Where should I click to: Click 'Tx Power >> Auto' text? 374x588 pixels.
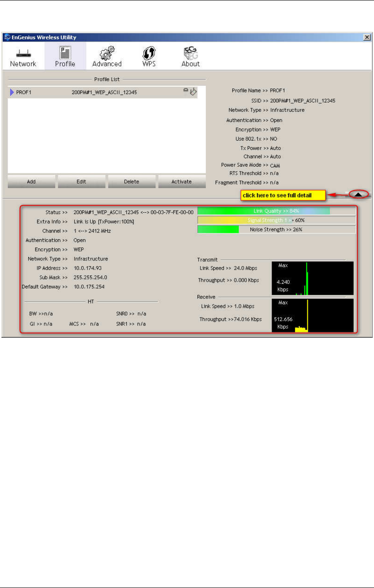click(x=261, y=148)
